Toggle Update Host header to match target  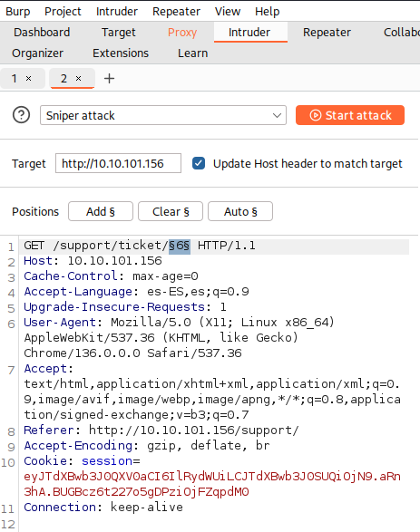point(199,163)
